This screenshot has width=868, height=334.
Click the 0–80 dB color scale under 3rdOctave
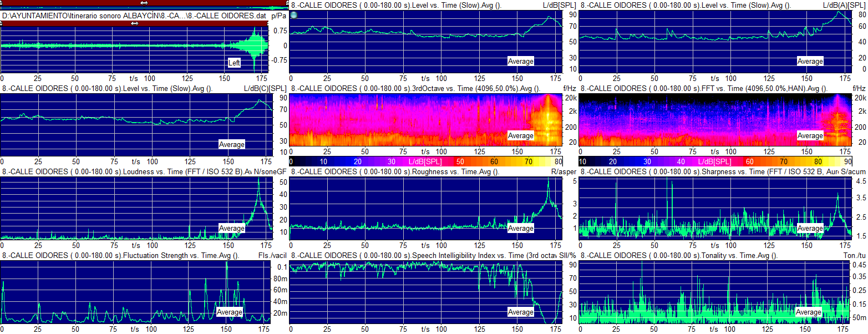[x=425, y=161]
